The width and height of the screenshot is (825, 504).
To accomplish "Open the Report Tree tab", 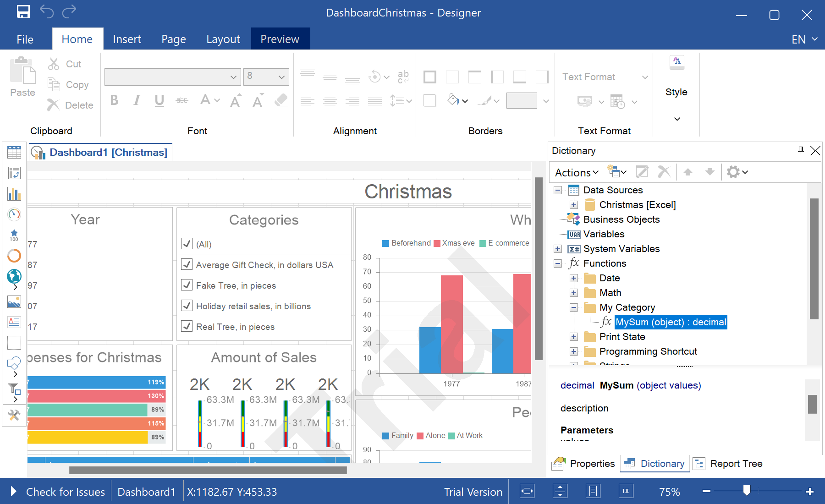I will (728, 464).
